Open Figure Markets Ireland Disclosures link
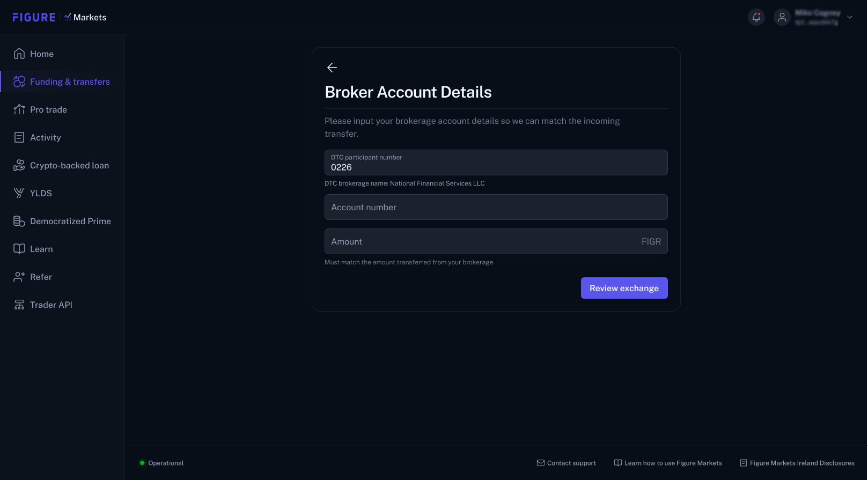868x480 pixels. (x=797, y=463)
